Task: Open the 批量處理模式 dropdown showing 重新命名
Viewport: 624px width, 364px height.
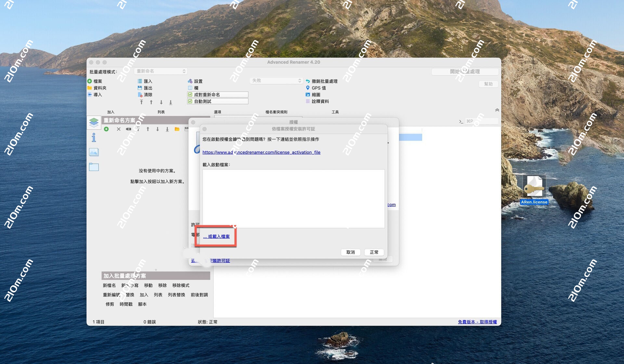Action: (161, 71)
